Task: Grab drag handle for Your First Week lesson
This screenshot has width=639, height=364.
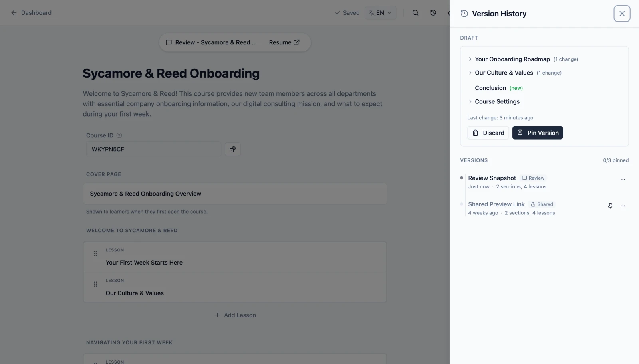Action: [x=95, y=254]
